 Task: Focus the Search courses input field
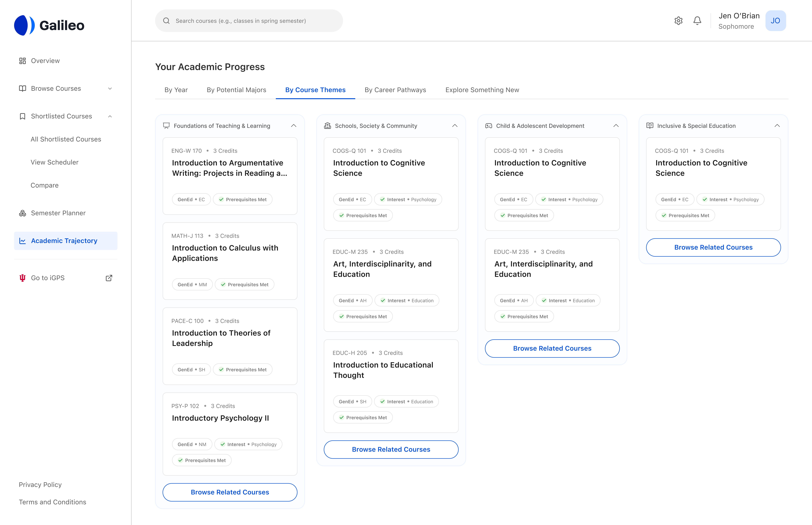[249, 21]
